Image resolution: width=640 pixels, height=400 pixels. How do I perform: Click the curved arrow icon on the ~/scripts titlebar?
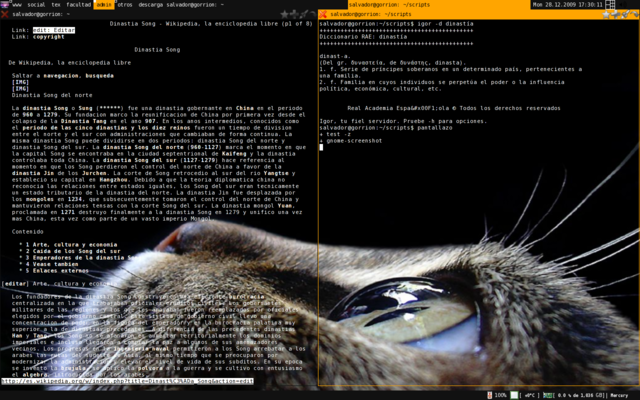635,14
